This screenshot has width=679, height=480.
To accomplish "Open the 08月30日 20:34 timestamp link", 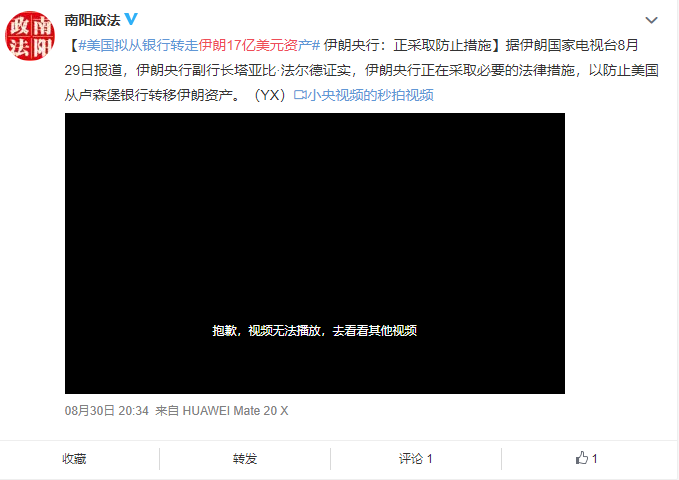I will (x=107, y=411).
